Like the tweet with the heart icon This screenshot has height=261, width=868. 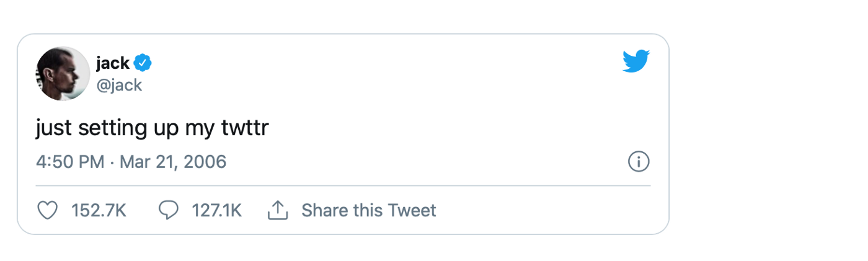click(48, 211)
